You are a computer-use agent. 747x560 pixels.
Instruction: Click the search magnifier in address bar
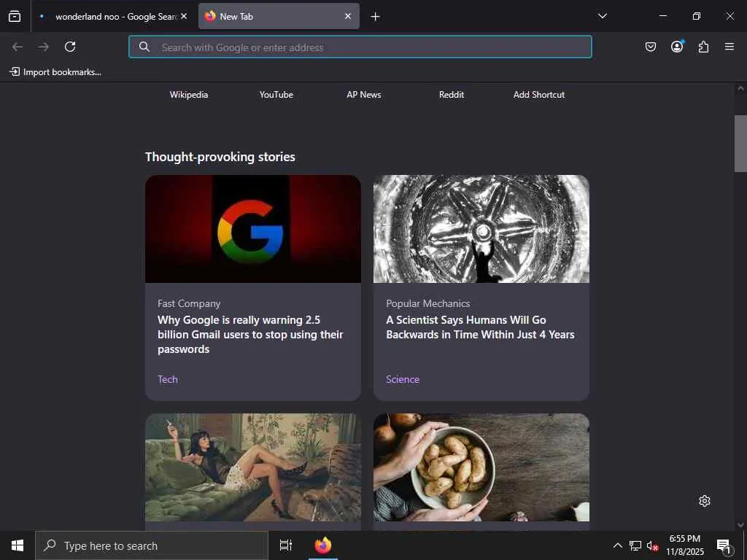pos(144,47)
